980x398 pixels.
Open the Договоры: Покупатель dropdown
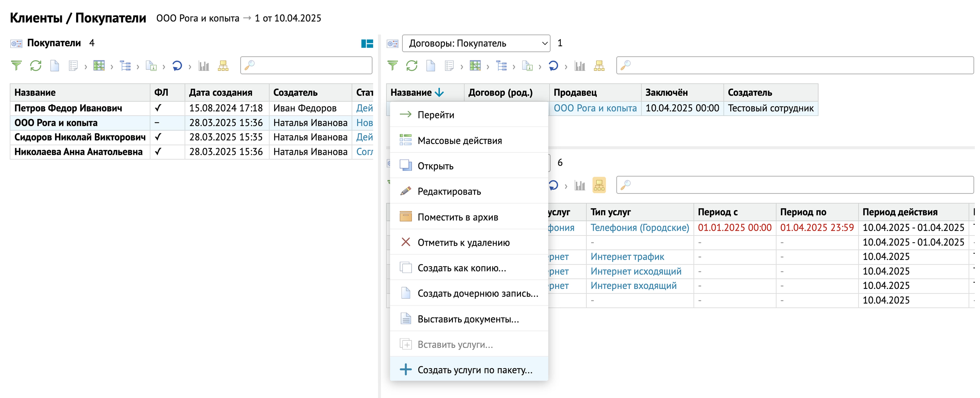tap(476, 43)
